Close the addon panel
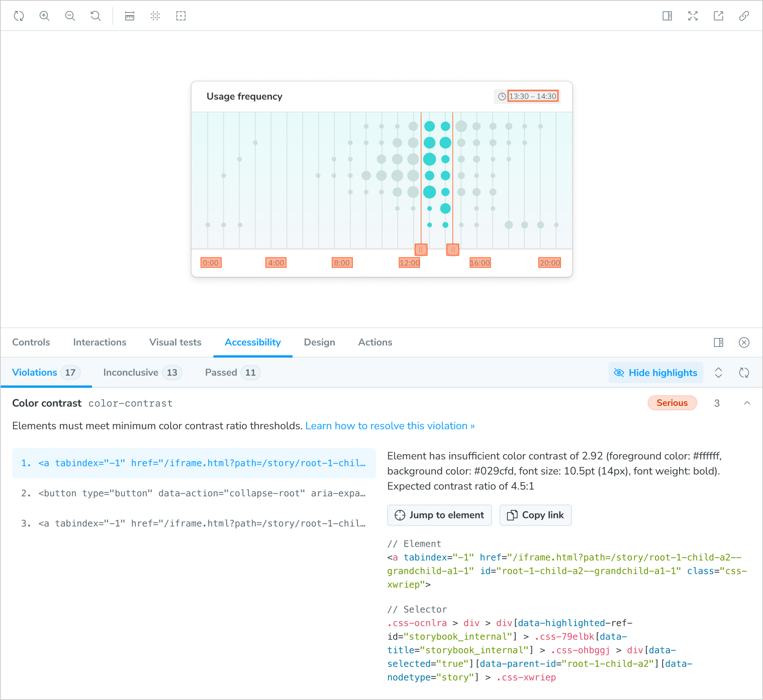 pos(744,342)
